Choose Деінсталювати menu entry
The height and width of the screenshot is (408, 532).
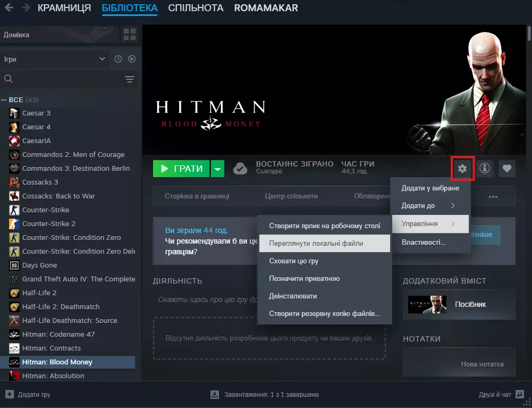tap(325, 296)
